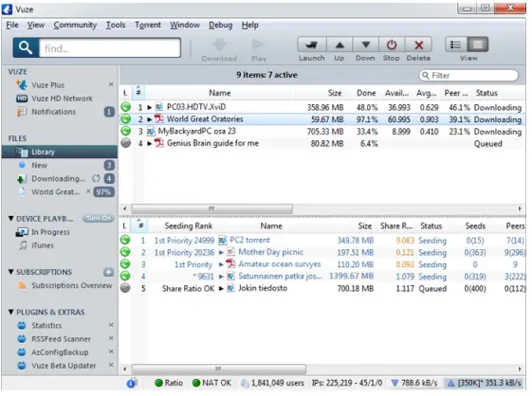Open the File menu
Viewport: 532px width, 396px height.
tap(12, 25)
